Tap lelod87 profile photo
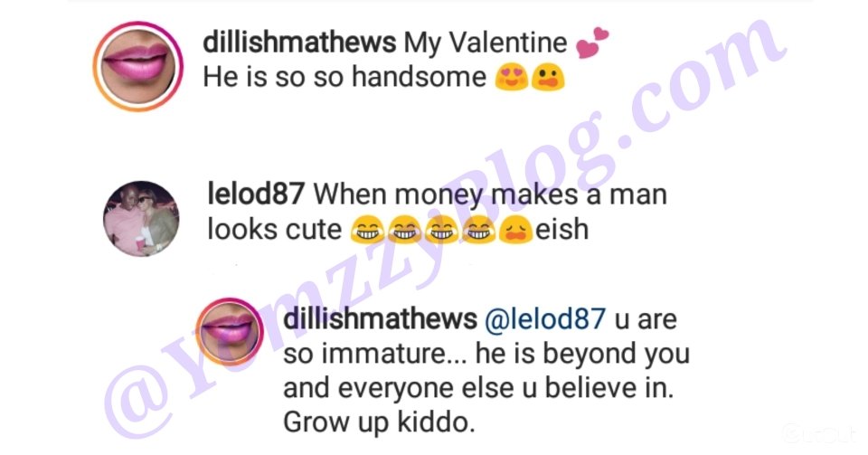This screenshot has height=455, width=868. [x=141, y=219]
